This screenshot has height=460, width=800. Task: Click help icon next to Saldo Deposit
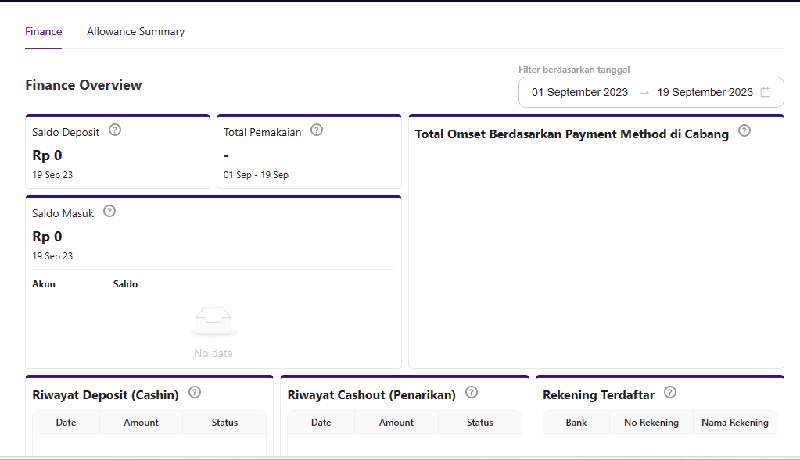coord(115,130)
